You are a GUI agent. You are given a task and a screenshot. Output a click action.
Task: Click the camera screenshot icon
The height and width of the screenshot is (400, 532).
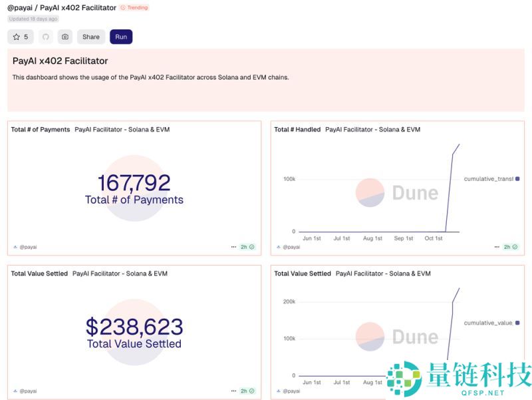click(65, 37)
